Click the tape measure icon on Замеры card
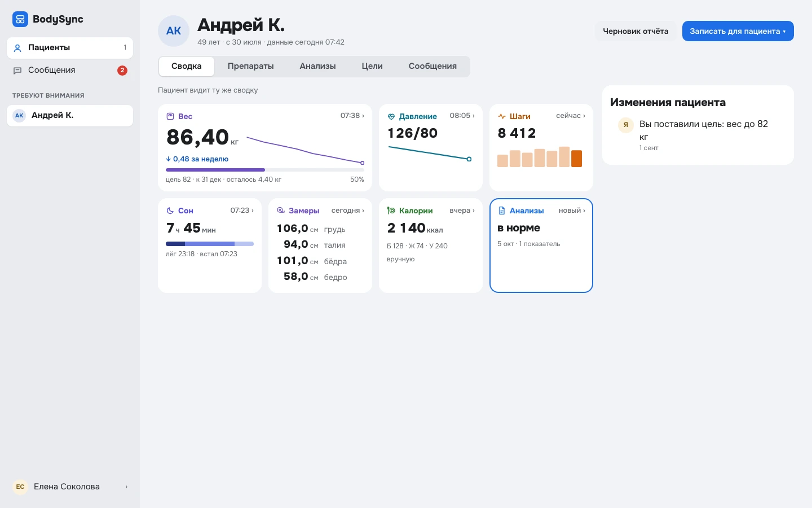 click(281, 211)
